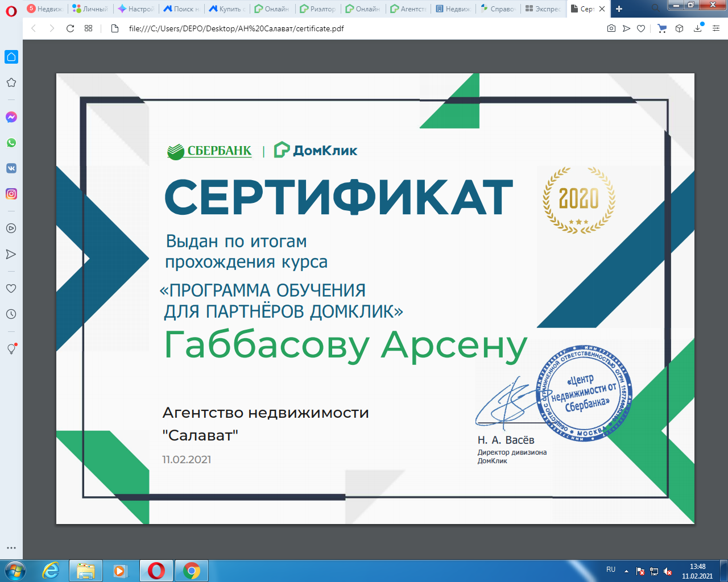Image resolution: width=728 pixels, height=582 pixels.
Task: Open the lightbulb tips sidebar icon
Action: click(x=11, y=349)
